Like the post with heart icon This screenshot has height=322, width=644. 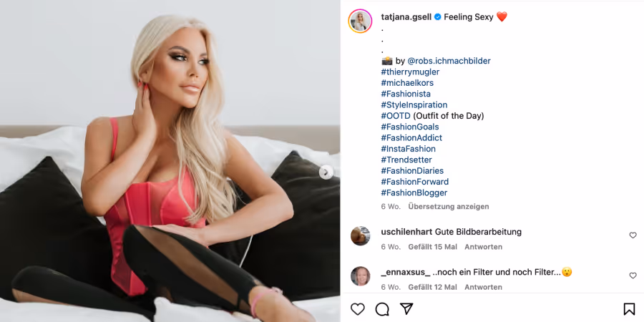(357, 309)
